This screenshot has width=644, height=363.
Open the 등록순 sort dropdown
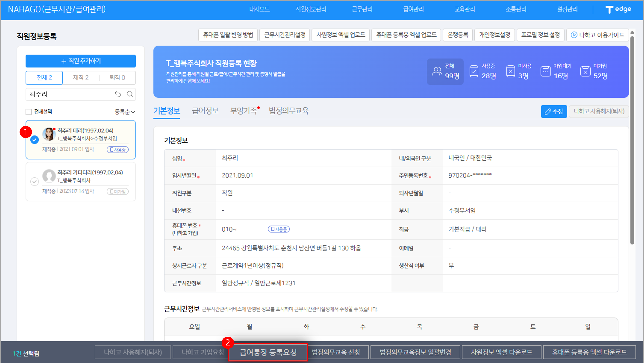point(125,112)
